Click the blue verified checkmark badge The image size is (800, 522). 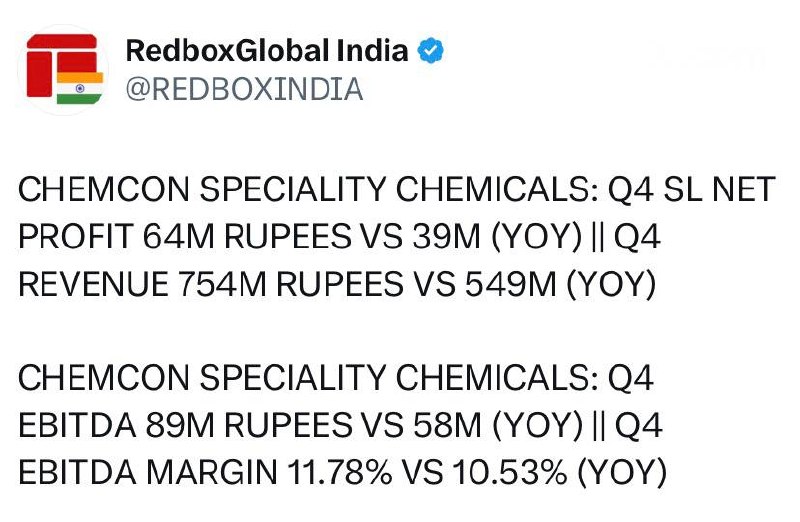pyautogui.click(x=430, y=51)
